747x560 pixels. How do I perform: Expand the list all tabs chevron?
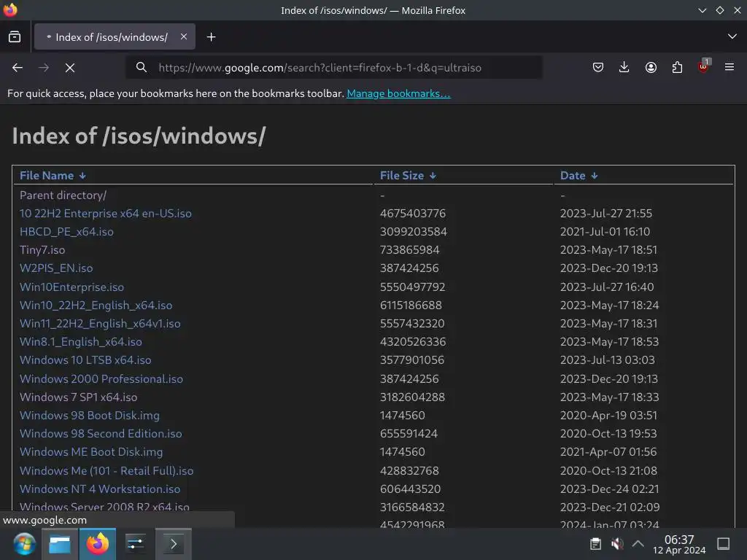(732, 36)
